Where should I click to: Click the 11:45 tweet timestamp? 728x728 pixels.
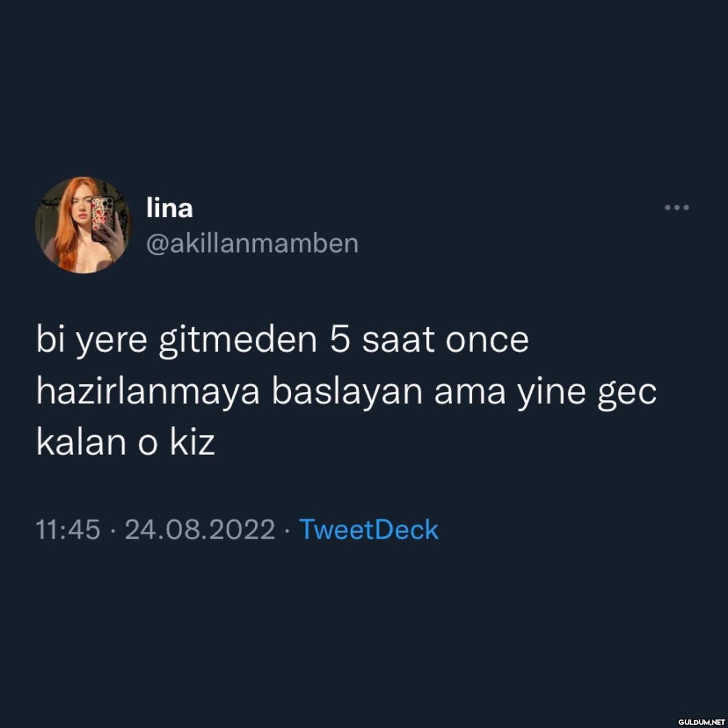coord(68,530)
